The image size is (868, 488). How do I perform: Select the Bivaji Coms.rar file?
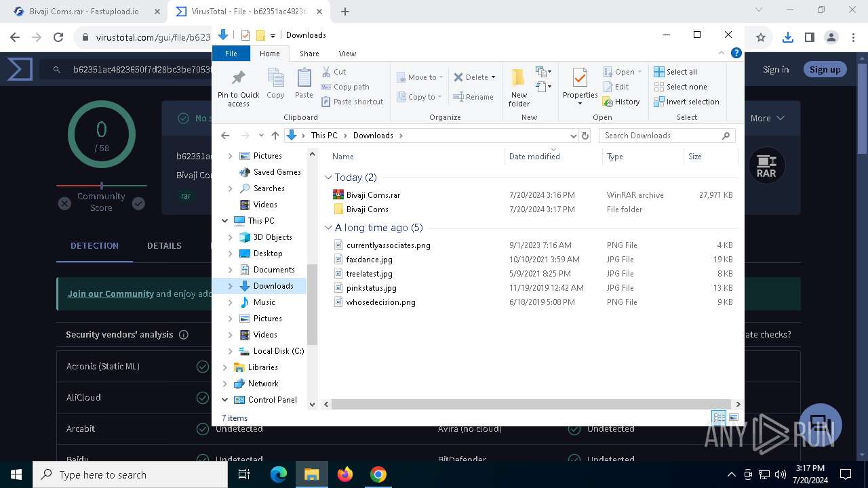[x=373, y=195]
